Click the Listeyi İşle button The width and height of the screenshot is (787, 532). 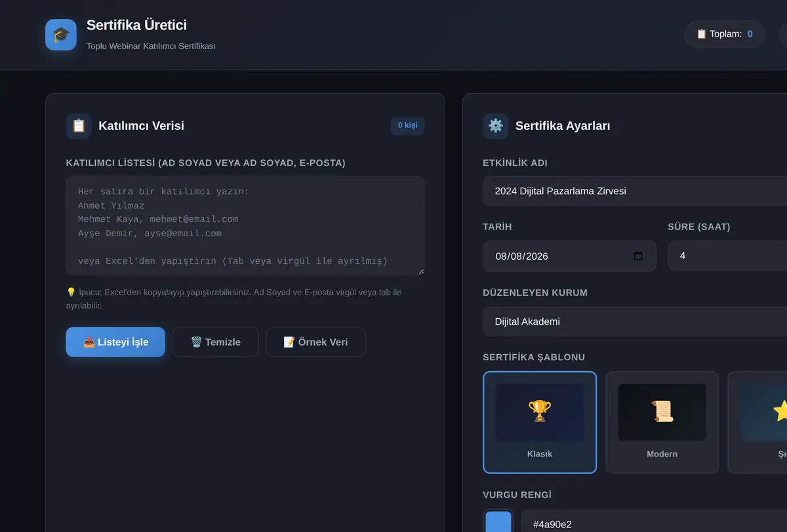(115, 342)
